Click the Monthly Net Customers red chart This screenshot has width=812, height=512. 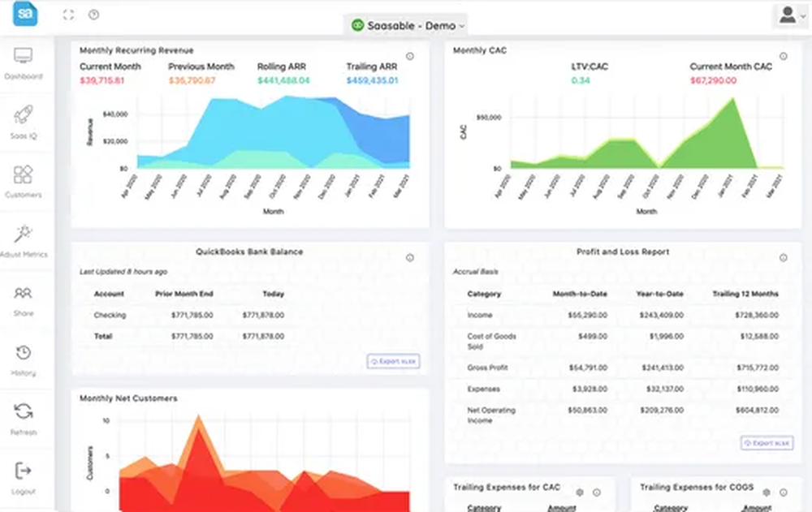[x=264, y=463]
